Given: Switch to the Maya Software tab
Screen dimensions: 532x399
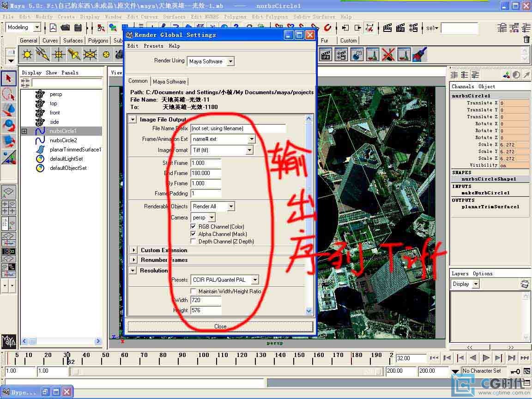Looking at the screenshot, I should pos(169,82).
